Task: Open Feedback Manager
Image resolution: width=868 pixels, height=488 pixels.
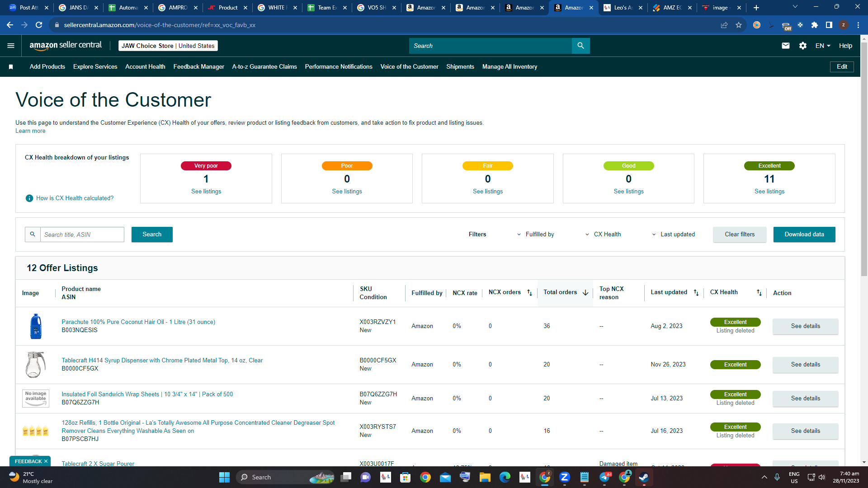Action: (x=199, y=67)
